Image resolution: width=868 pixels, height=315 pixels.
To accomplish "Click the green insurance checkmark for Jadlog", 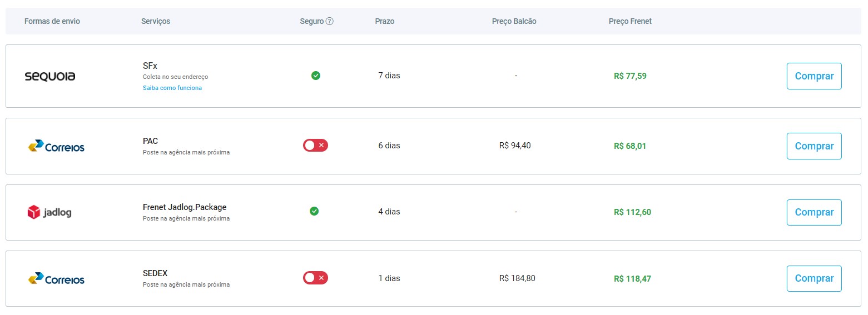I will point(314,211).
